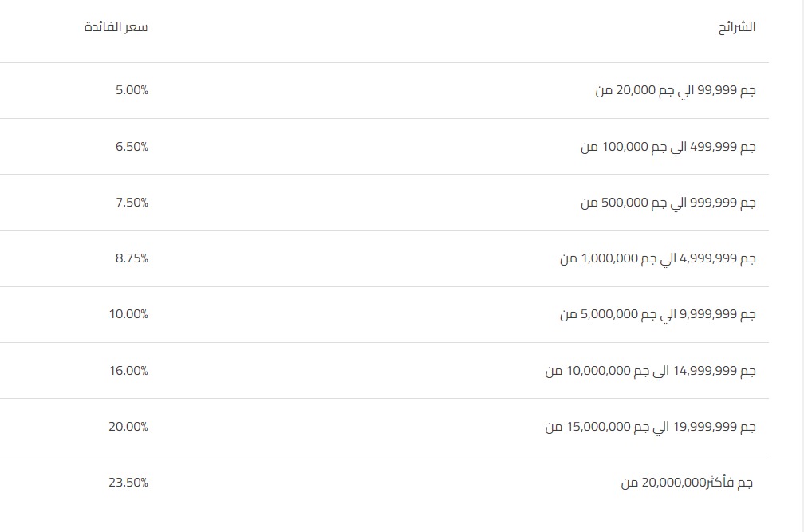Click the 15,000,000 to 19,999,999 tier text
The height and width of the screenshot is (532, 804).
point(651,427)
